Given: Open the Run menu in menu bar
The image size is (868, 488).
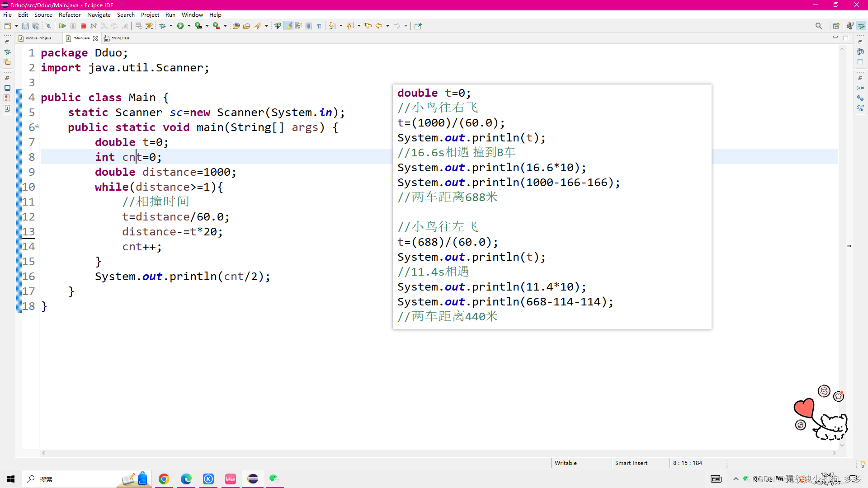Looking at the screenshot, I should point(170,14).
